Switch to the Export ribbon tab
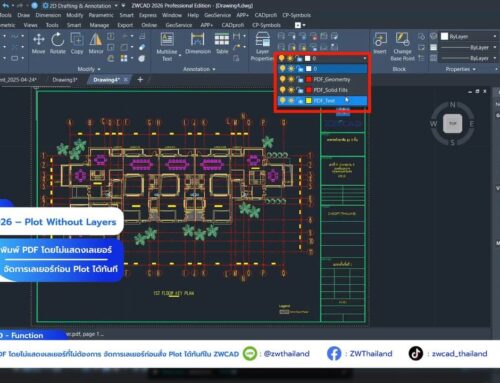Viewport: 500px width, 383px height. pos(125,25)
